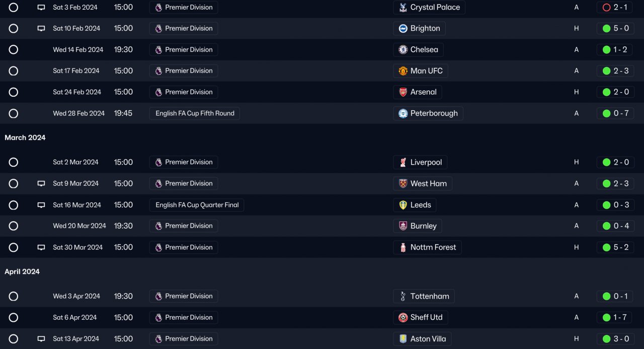
Task: Open English FA Cup Fifth Round competition
Action: (x=195, y=113)
